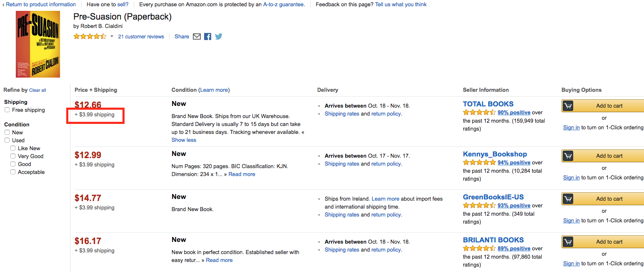Image resolution: width=644 pixels, height=272 pixels.
Task: Click the star rating below the author name
Action: [90, 37]
